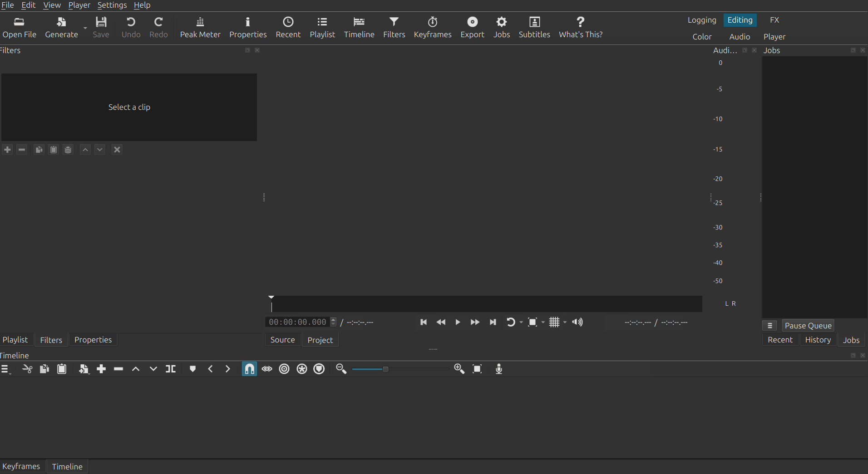Switch to Color layout

[702, 37]
